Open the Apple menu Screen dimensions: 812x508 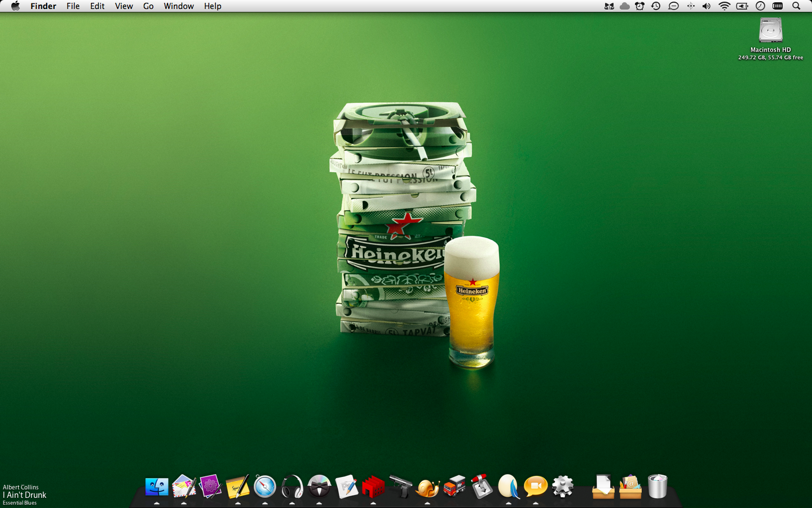tap(15, 6)
